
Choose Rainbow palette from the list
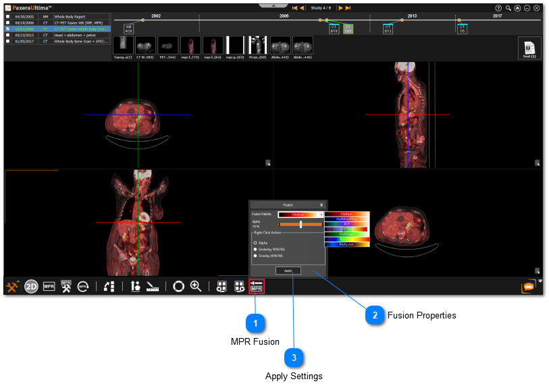[x=347, y=240]
